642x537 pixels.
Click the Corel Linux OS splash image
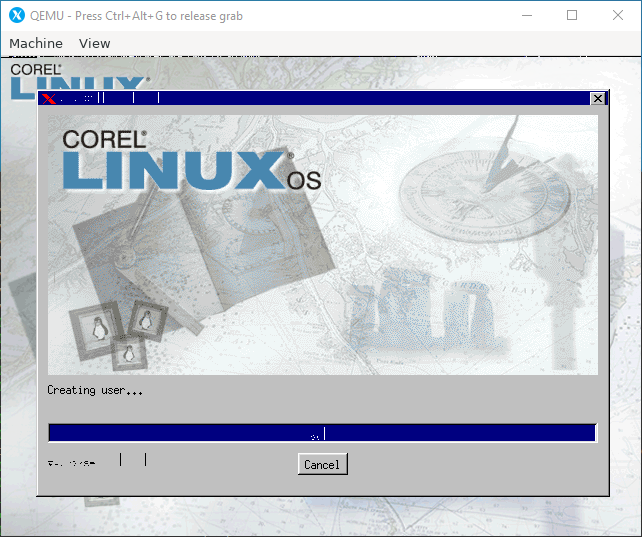point(323,245)
